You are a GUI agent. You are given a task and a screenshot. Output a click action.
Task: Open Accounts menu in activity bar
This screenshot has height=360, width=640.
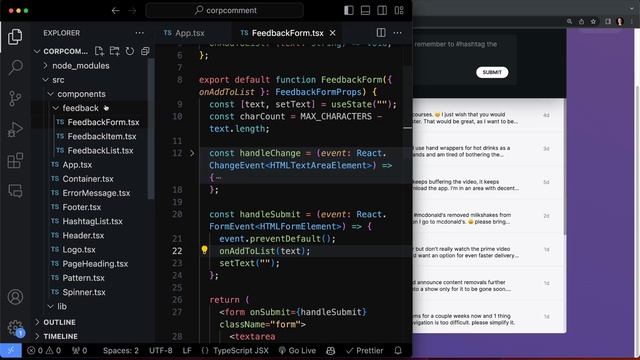coord(15,297)
